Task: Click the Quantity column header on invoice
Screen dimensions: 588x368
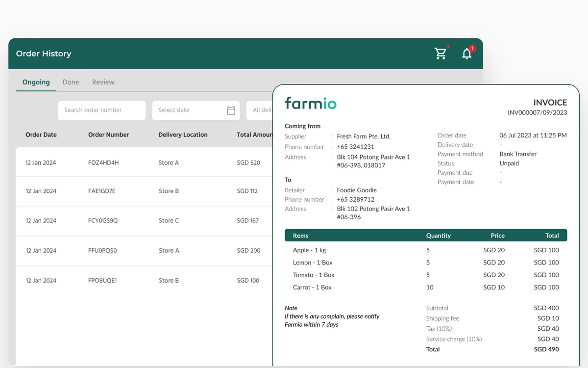Action: tap(439, 236)
